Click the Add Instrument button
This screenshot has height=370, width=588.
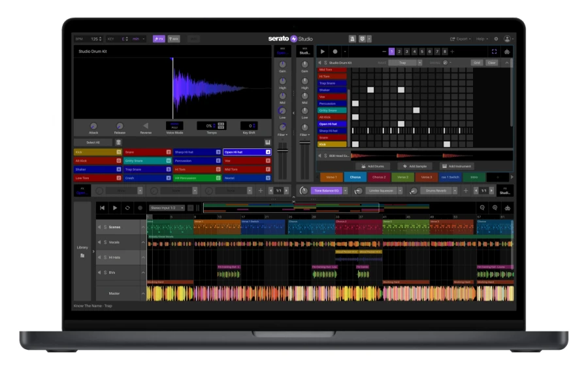(457, 166)
